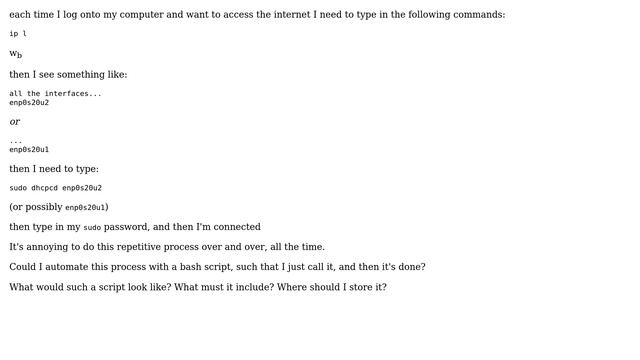Click 'enp0s20u1' code below the dots
The image size is (640, 360).
tap(29, 149)
